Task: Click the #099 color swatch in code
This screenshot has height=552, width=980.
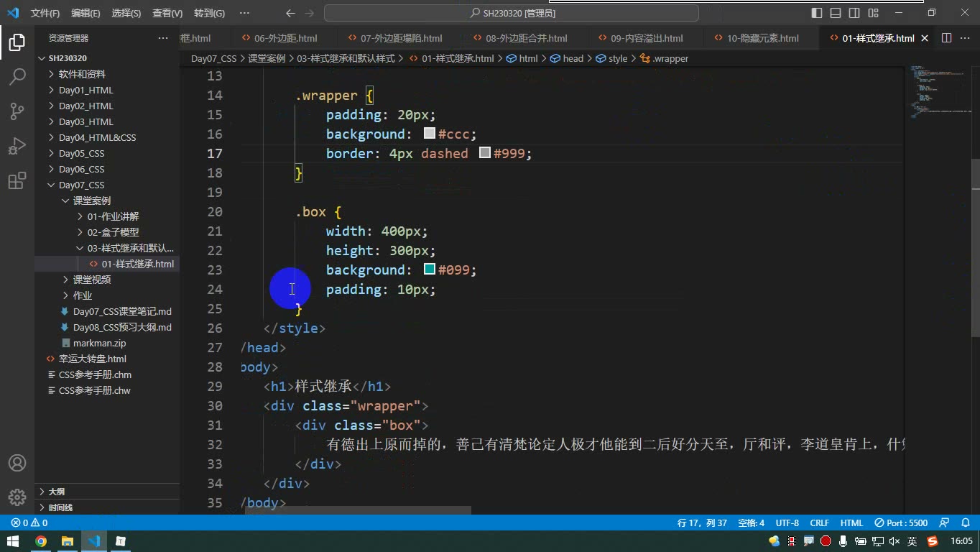Action: point(430,270)
